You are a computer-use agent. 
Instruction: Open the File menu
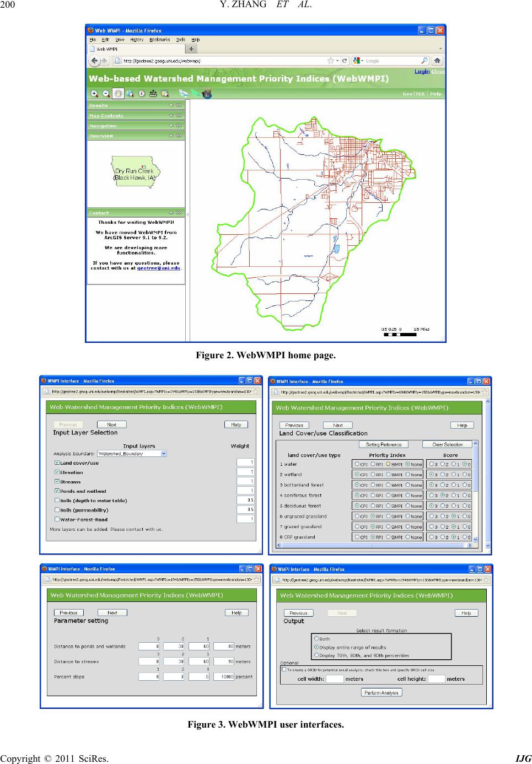93,40
